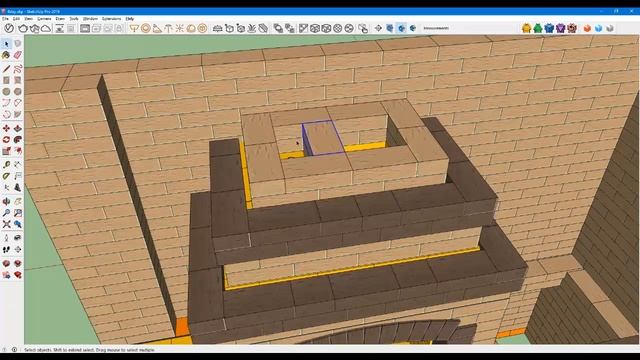Screen dimensions: 640x360
Task: Click the circled checkmark toolbar icon
Action: [x=9, y=28]
